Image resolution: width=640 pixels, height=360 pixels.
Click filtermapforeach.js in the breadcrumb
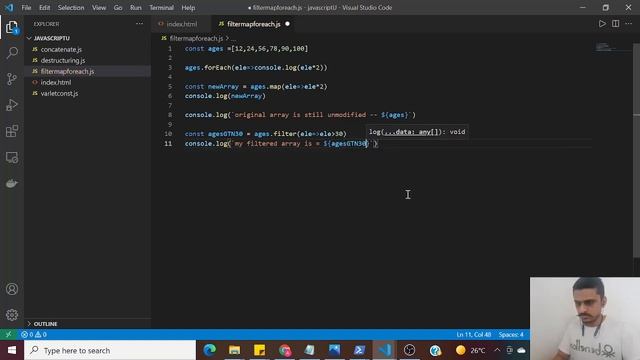coord(196,38)
